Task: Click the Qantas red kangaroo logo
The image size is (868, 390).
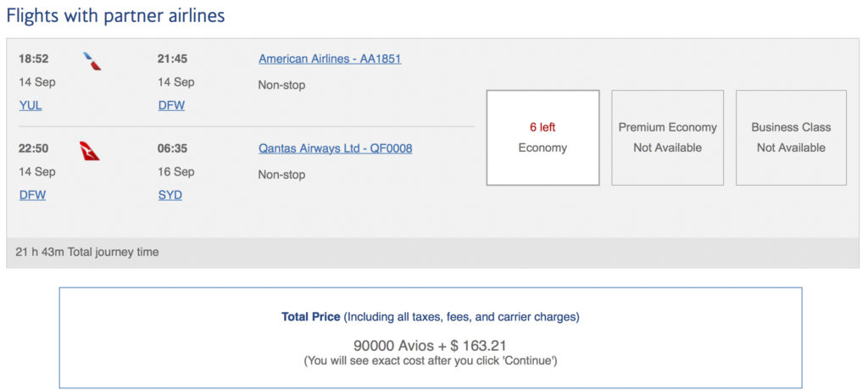Action: click(x=90, y=151)
